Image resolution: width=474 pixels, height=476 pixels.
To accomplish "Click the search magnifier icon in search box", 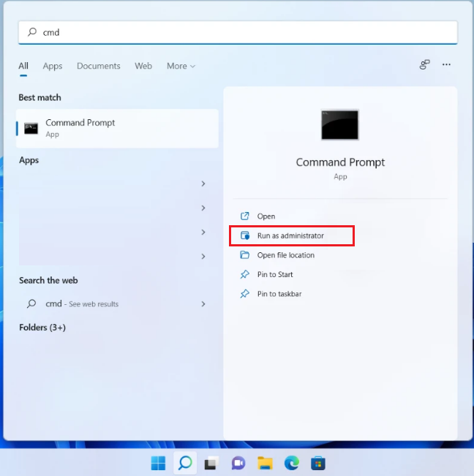I will click(32, 32).
